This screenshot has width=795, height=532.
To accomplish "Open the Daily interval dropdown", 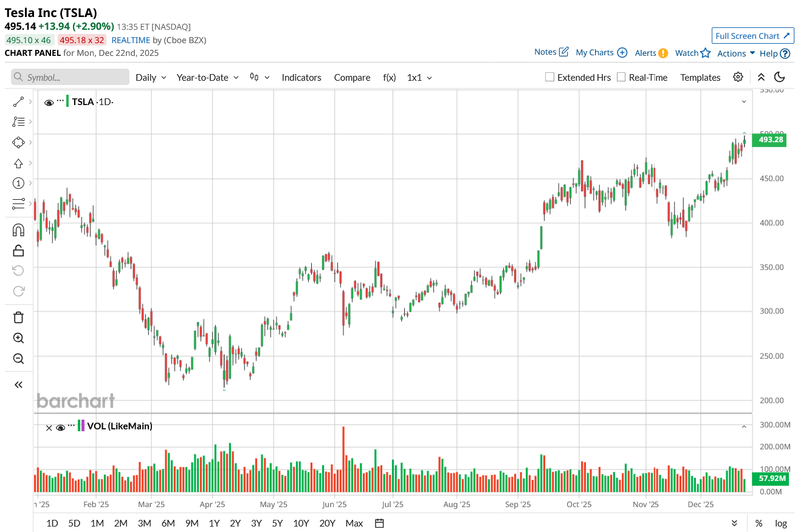I will (151, 77).
